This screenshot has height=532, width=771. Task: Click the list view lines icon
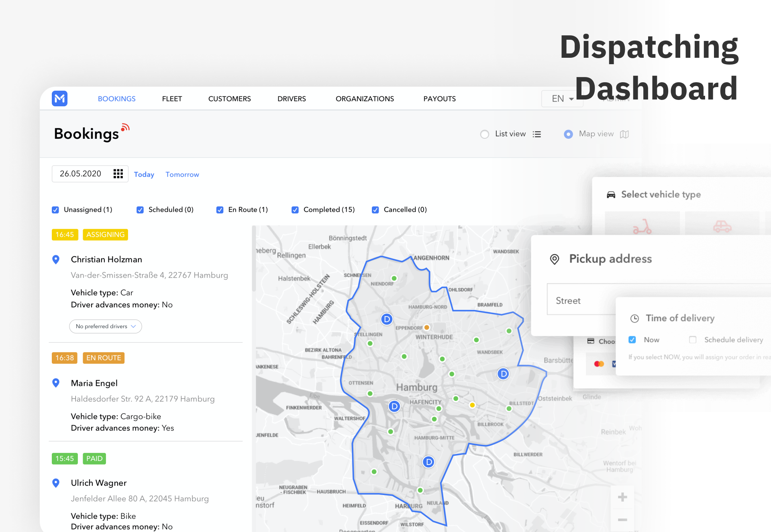coord(537,134)
